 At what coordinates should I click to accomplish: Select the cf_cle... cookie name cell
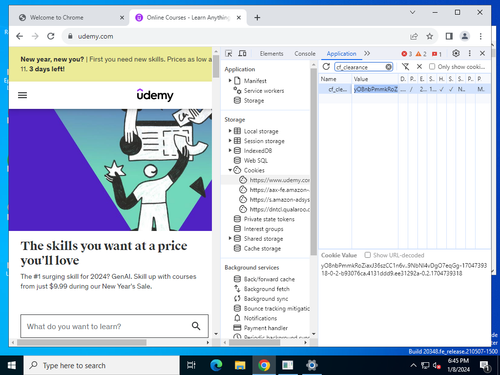coord(335,89)
